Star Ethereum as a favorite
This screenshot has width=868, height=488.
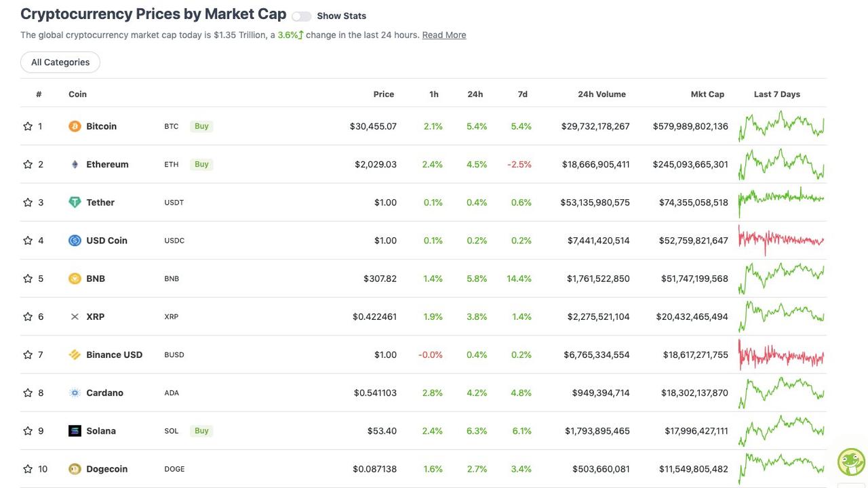click(28, 164)
